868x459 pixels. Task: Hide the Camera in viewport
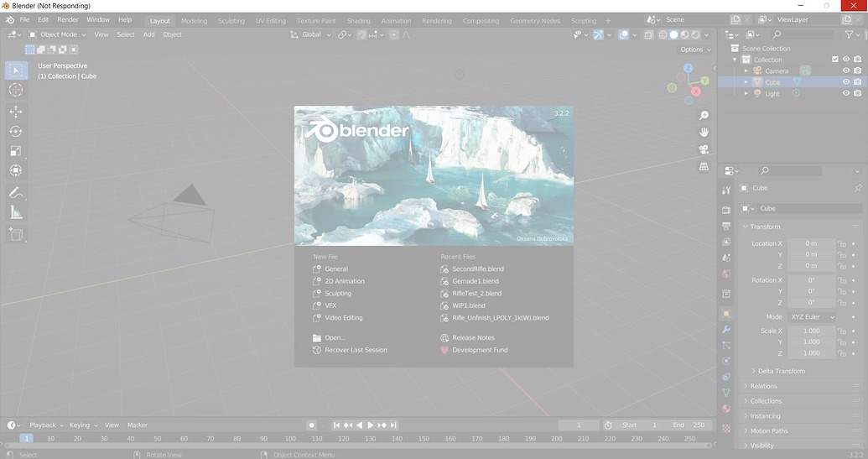[846, 70]
